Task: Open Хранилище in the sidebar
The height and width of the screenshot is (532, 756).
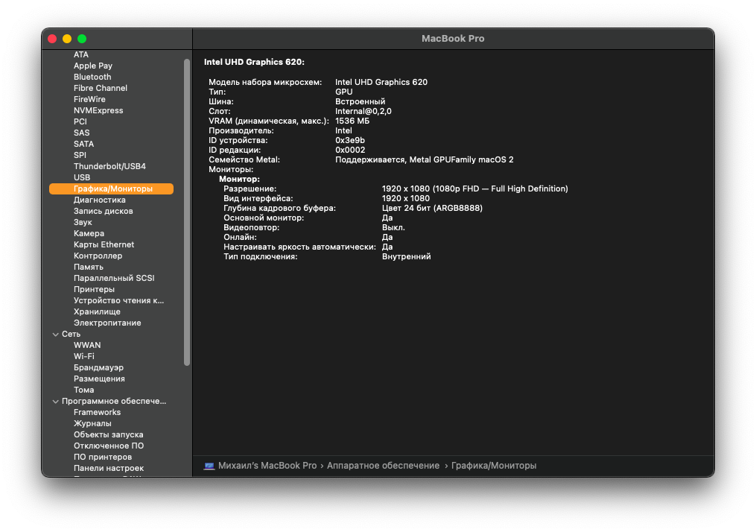Action: [x=97, y=311]
